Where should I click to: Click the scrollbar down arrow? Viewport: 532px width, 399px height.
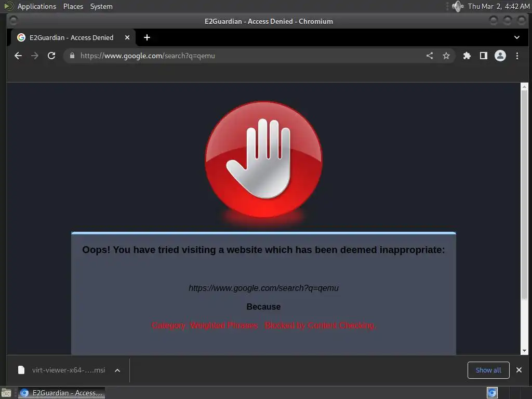click(x=525, y=351)
